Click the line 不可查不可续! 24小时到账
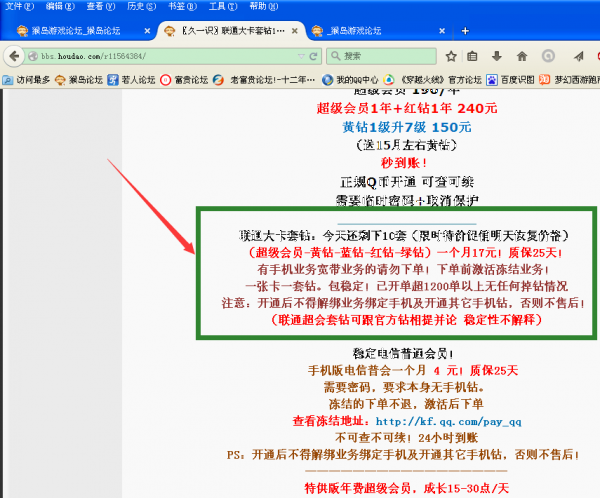 coord(406,438)
